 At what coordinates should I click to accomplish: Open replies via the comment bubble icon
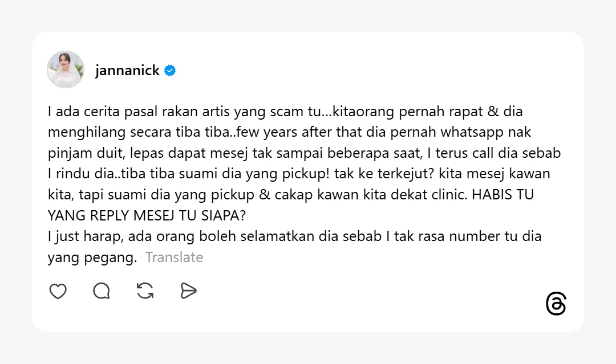(x=102, y=291)
